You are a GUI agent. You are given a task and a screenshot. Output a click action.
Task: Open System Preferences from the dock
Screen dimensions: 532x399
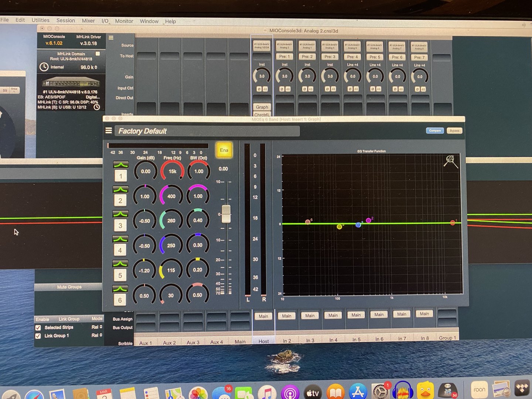380,391
